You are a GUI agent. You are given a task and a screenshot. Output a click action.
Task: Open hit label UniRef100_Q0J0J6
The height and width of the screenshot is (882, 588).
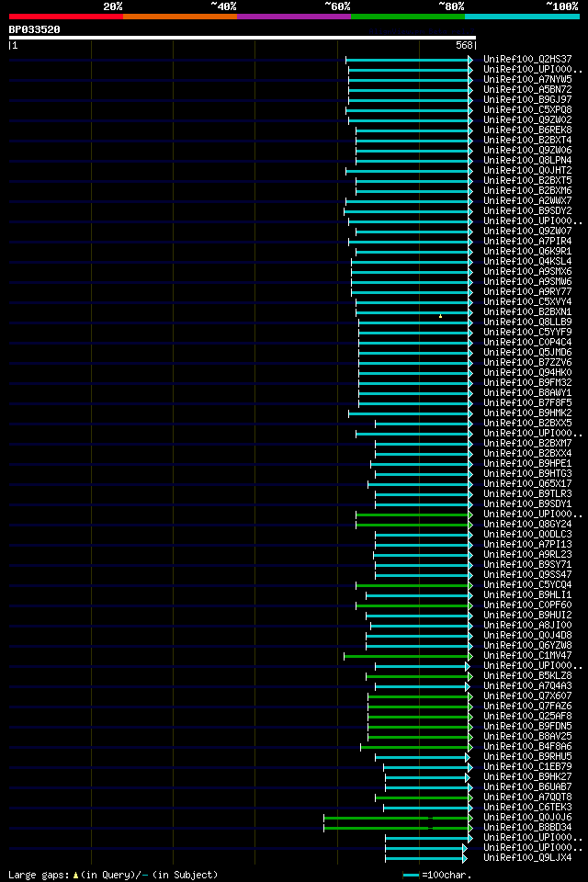tap(527, 818)
